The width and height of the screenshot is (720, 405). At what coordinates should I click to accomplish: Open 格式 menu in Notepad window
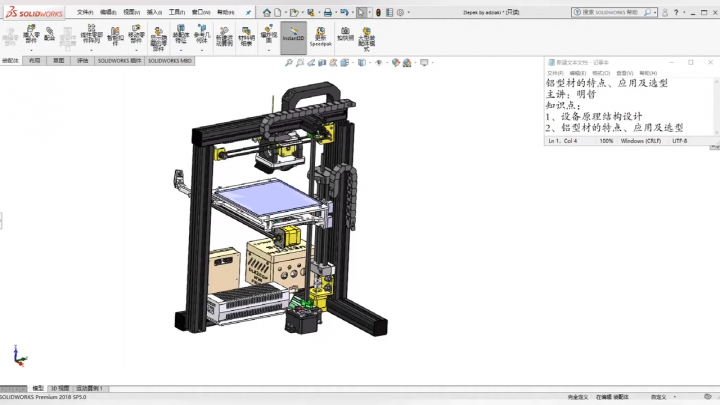pyautogui.click(x=601, y=73)
